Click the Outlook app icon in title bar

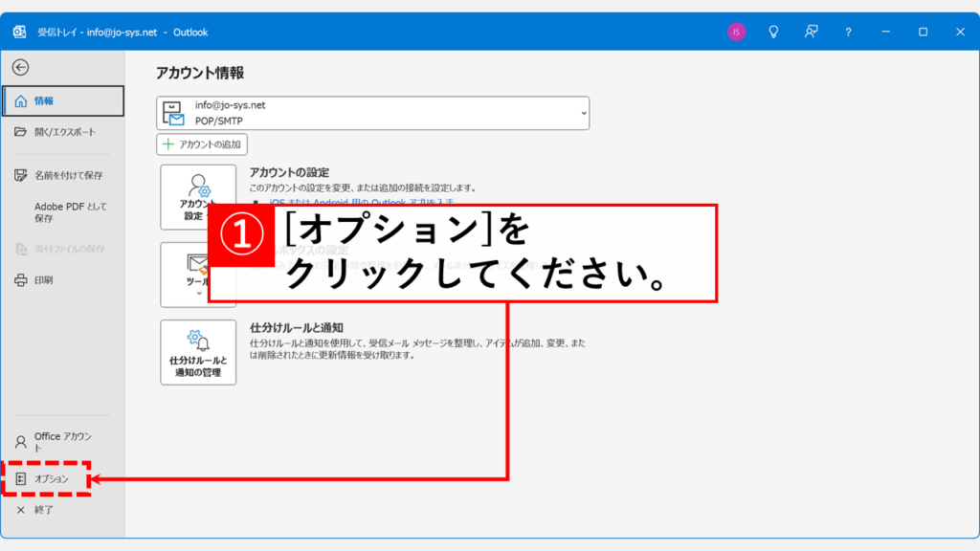click(19, 32)
